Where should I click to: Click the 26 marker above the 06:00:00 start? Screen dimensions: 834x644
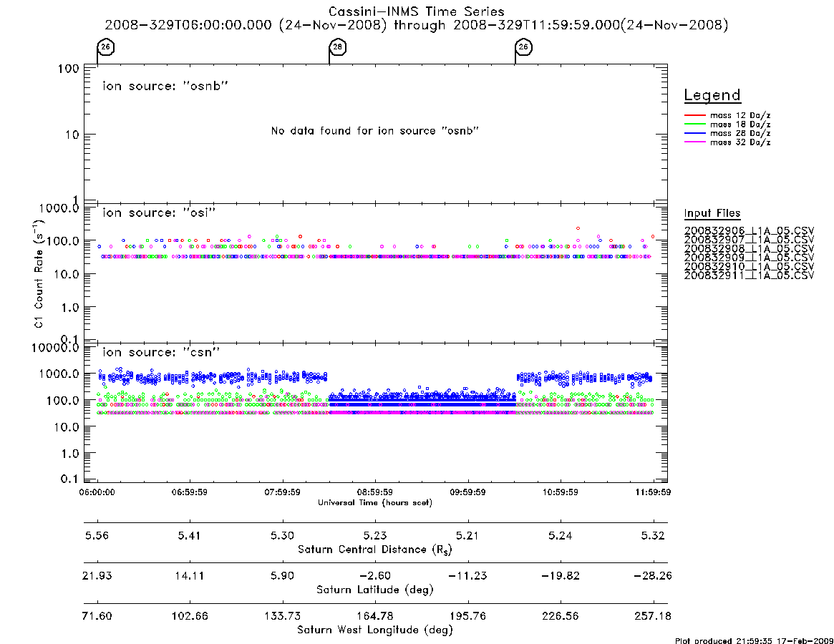pos(106,47)
